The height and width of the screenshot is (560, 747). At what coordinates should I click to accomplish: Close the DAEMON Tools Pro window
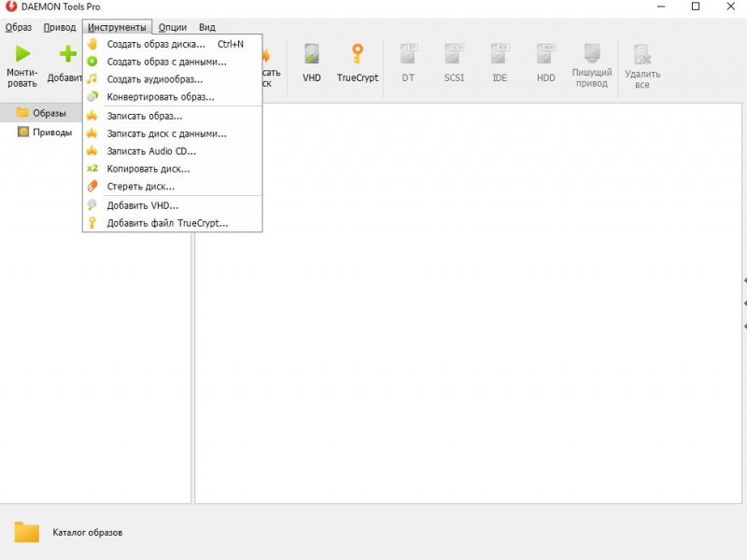point(730,7)
